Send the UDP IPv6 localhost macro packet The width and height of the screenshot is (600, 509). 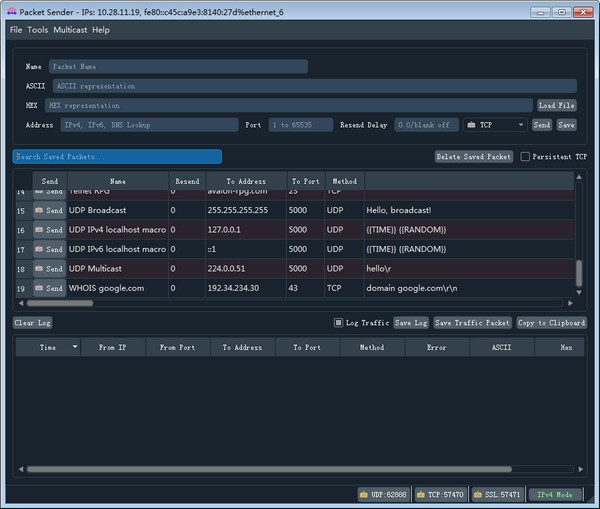[x=49, y=250]
